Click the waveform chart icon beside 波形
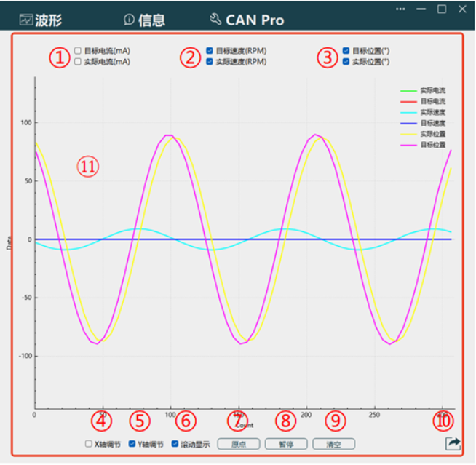Image resolution: width=476 pixels, height=465 pixels. coord(25,20)
